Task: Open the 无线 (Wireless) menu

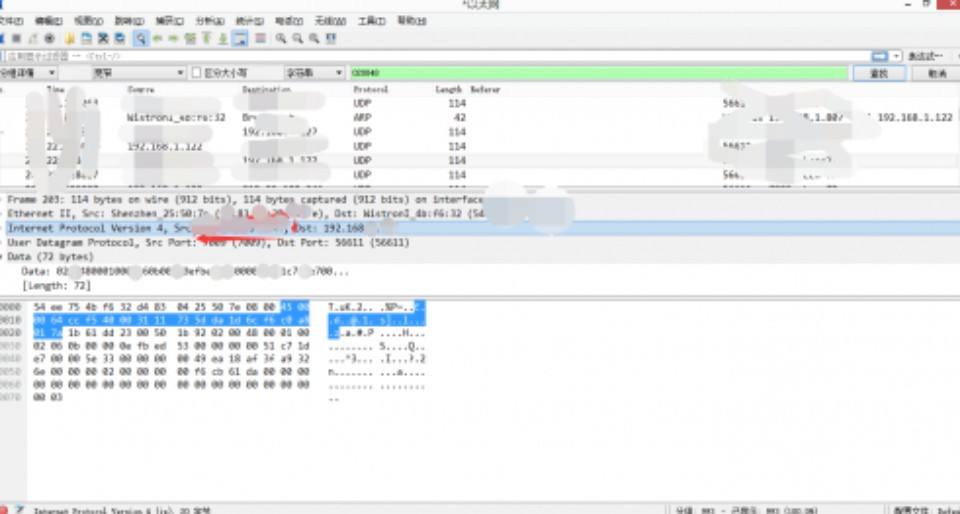Action: click(x=330, y=21)
